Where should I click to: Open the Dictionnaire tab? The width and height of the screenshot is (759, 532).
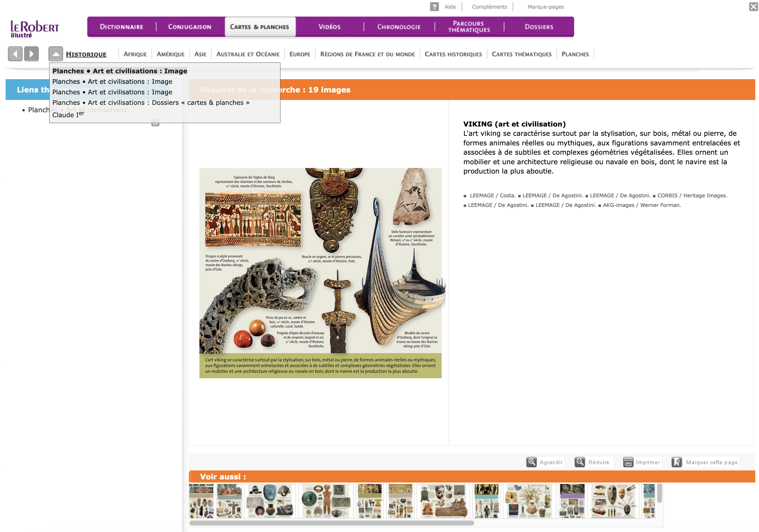121,27
